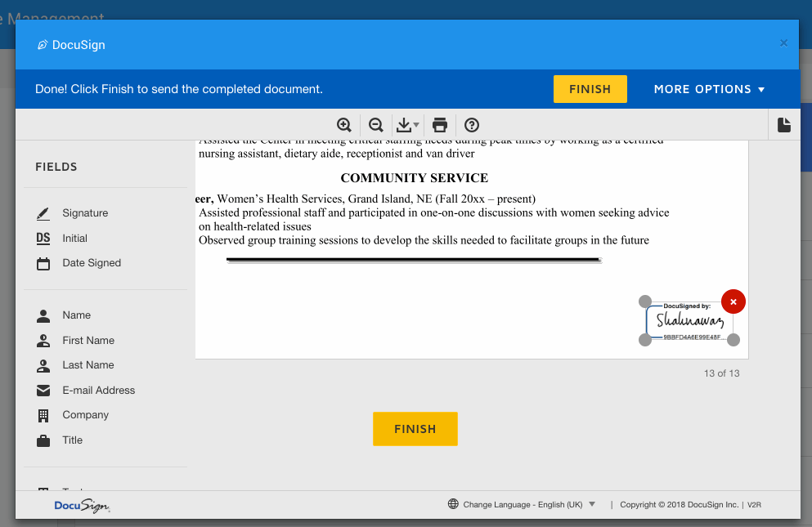Open Change Language dropdown

pyautogui.click(x=523, y=505)
